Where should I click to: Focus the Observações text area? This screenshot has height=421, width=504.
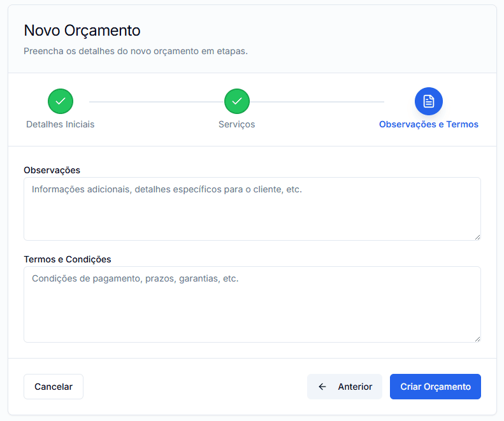pyautogui.click(x=252, y=209)
